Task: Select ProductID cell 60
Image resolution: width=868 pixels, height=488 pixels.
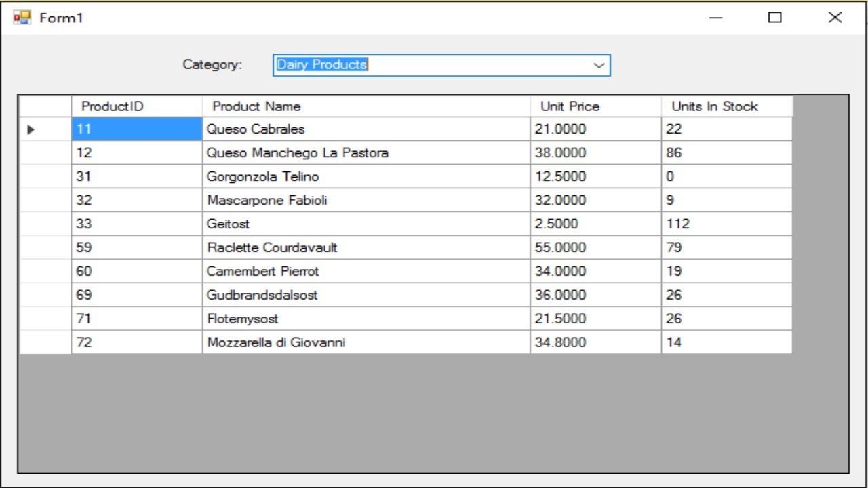Action: point(137,271)
